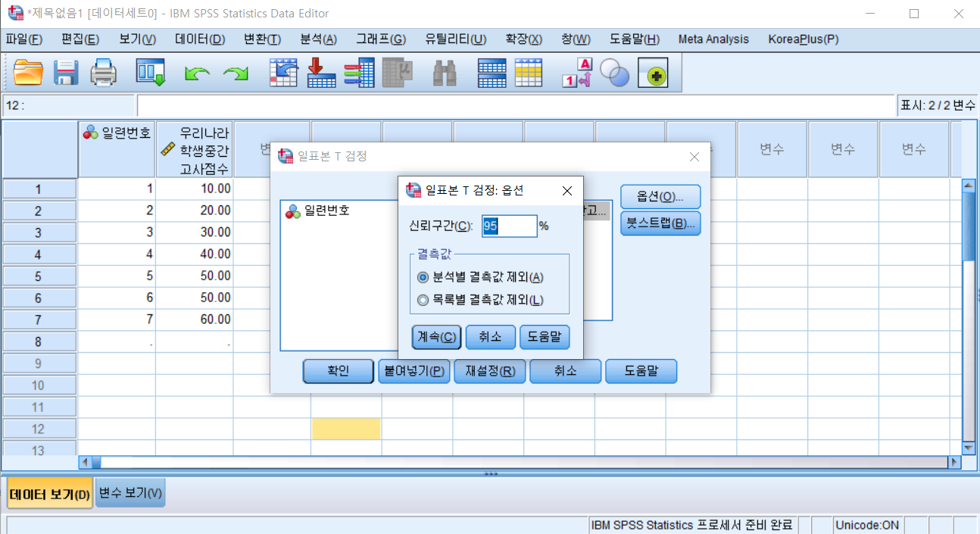The image size is (980, 534).
Task: Click the 옵션(O)... button
Action: pyautogui.click(x=660, y=197)
